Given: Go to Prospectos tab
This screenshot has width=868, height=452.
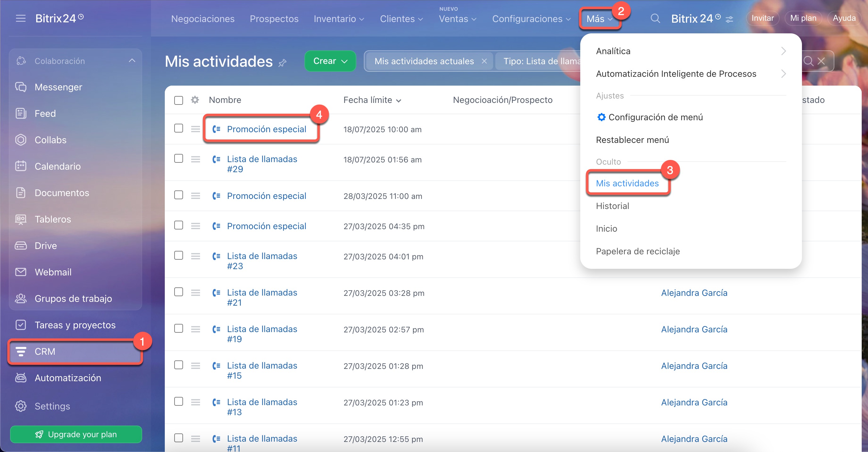Looking at the screenshot, I should (274, 19).
